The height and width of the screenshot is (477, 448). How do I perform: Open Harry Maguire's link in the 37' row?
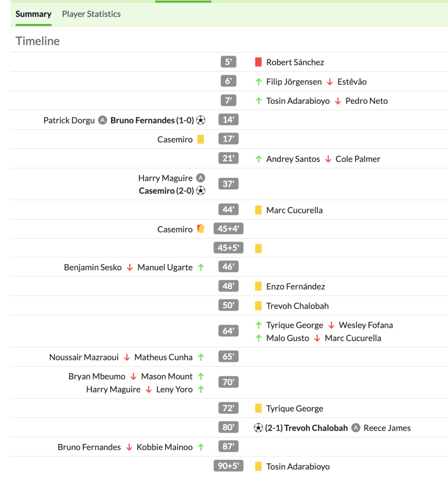(165, 178)
